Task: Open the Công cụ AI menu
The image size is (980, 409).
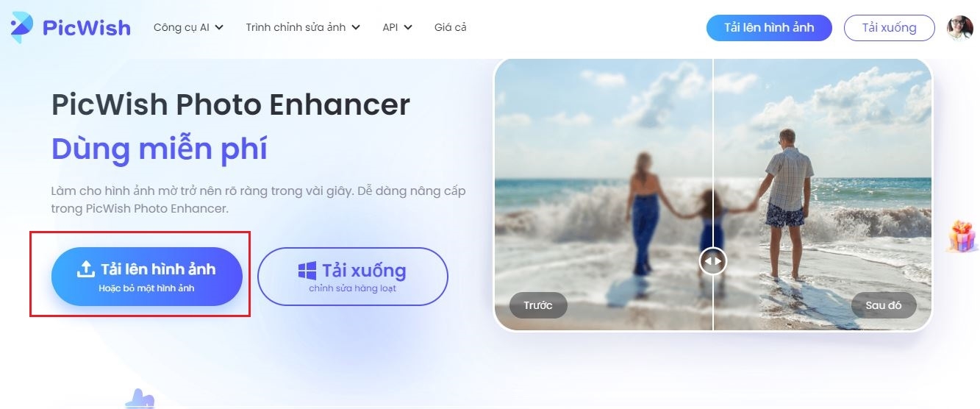Action: (188, 28)
